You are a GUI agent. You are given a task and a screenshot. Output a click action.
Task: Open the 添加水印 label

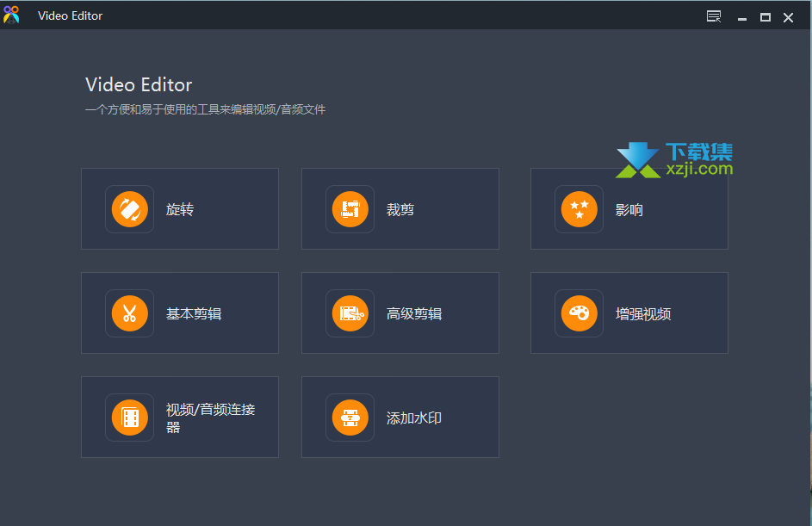point(414,418)
